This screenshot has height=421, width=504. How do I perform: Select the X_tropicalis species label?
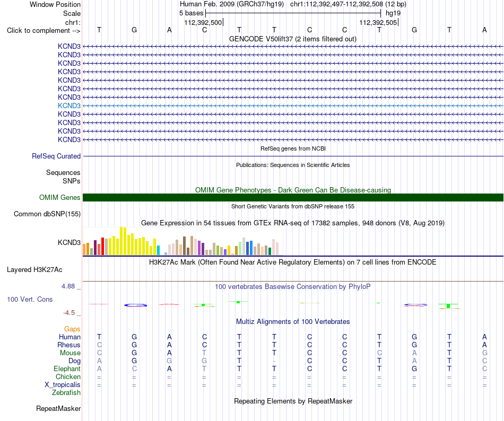point(63,385)
